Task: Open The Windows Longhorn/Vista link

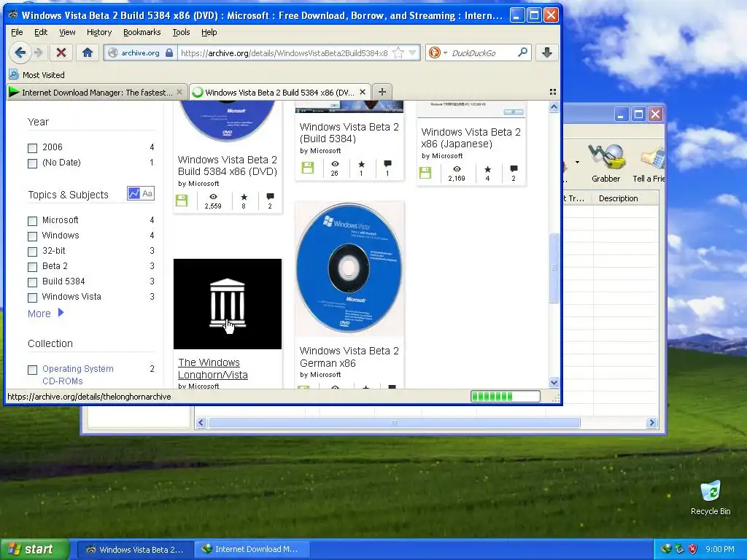Action: pos(213,368)
